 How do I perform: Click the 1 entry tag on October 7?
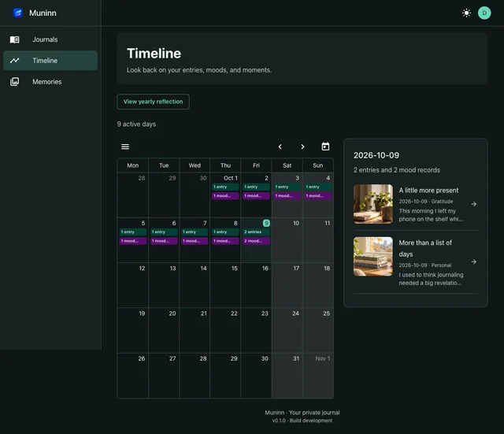[x=195, y=232]
